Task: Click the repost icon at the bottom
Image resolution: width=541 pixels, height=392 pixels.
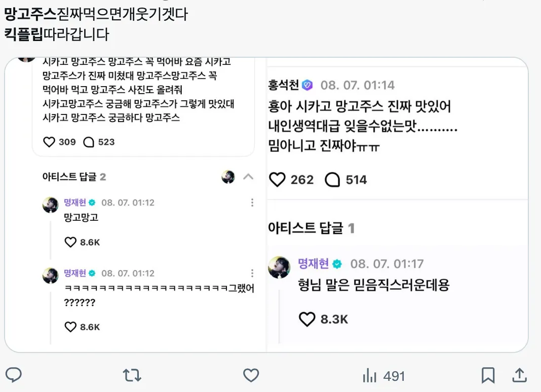Action: point(132,375)
